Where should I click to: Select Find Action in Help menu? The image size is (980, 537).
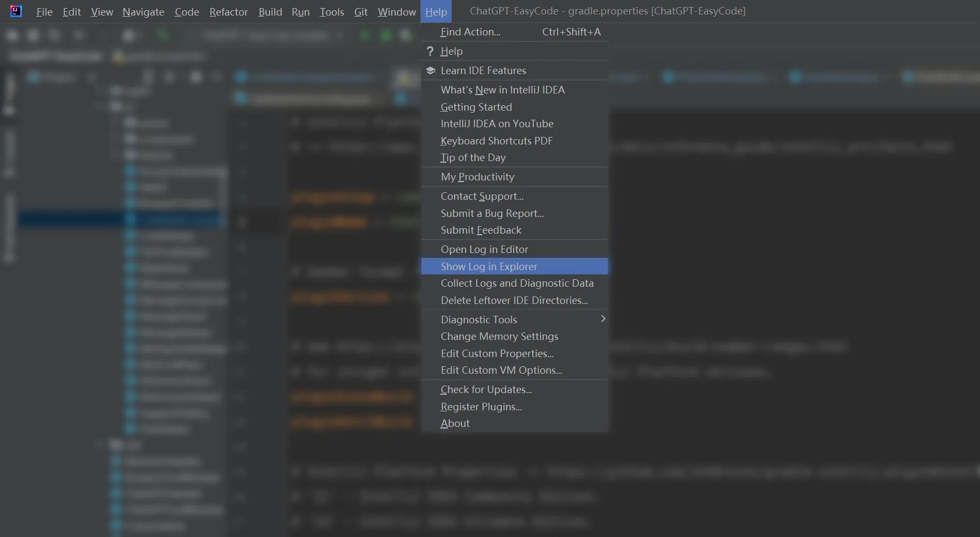tap(514, 32)
